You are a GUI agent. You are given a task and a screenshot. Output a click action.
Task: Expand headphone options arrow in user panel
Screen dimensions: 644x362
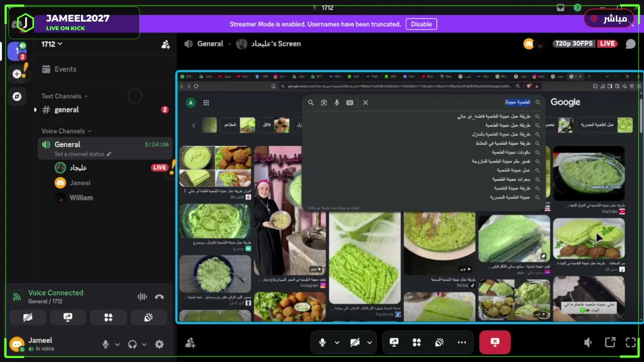pos(144,344)
